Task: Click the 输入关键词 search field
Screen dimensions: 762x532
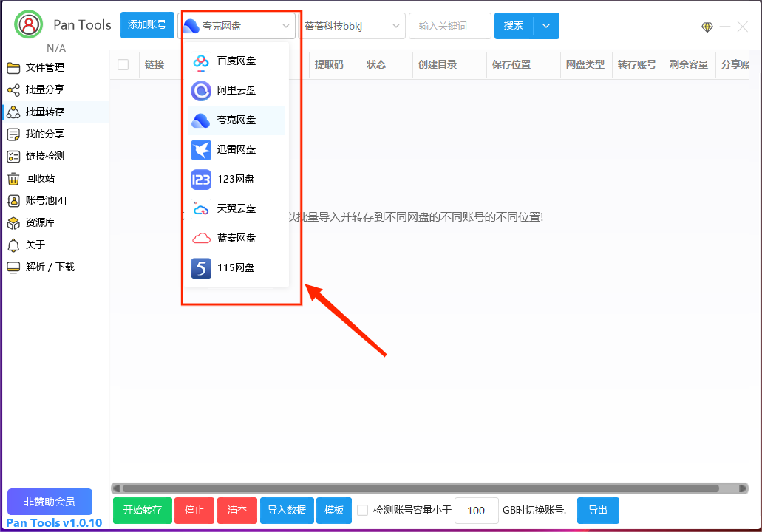Action: [x=450, y=26]
